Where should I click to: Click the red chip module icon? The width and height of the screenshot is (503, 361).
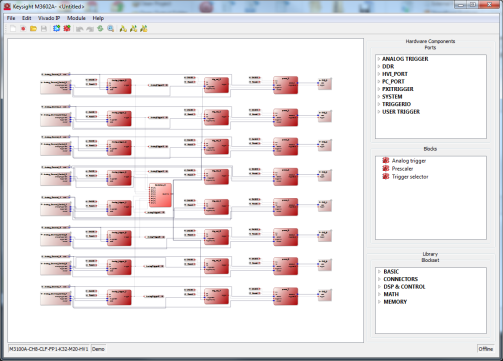67,29
